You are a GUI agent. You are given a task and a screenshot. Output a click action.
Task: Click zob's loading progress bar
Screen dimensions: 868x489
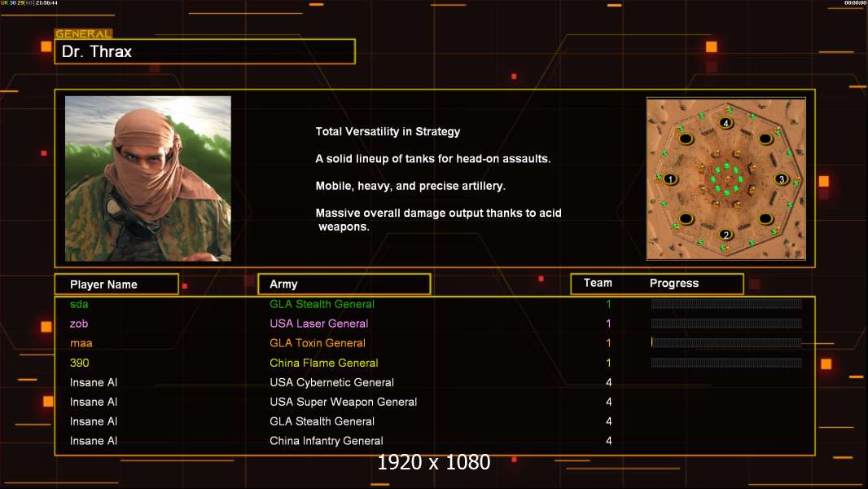click(726, 324)
